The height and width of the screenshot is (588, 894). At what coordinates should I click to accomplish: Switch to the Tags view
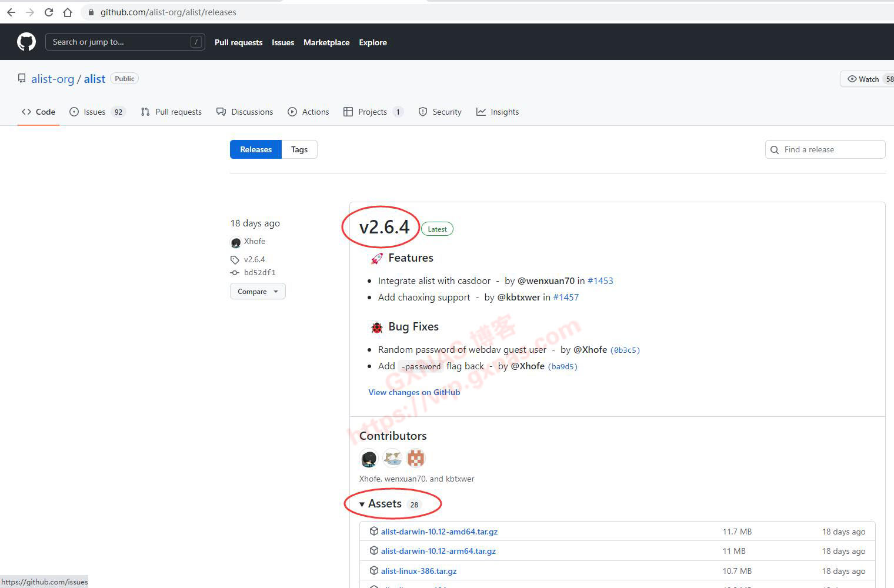tap(299, 149)
